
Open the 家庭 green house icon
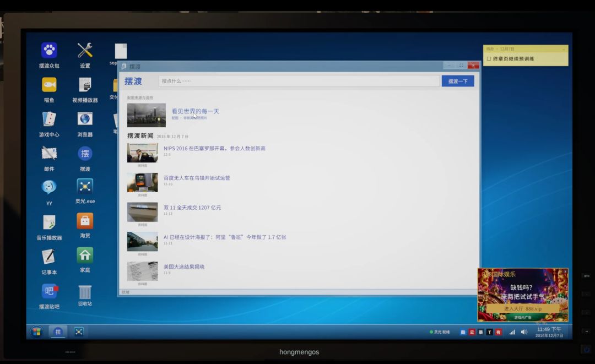[x=85, y=255]
